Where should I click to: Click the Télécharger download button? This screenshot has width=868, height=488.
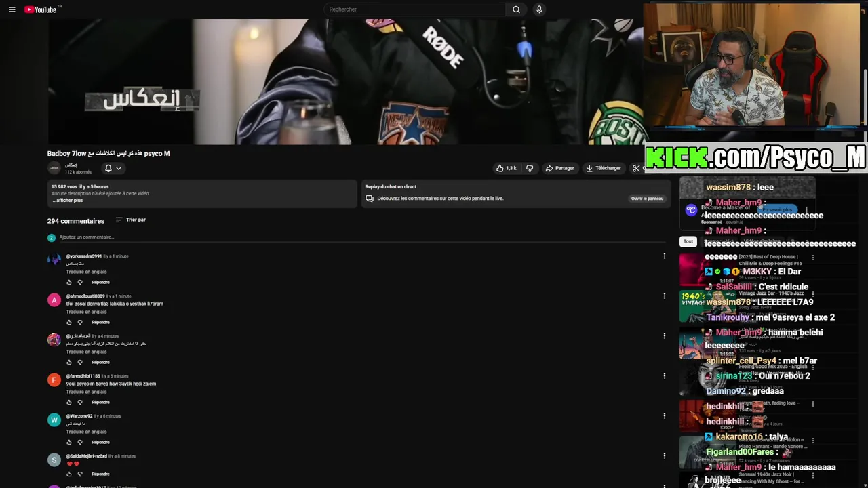pyautogui.click(x=604, y=168)
